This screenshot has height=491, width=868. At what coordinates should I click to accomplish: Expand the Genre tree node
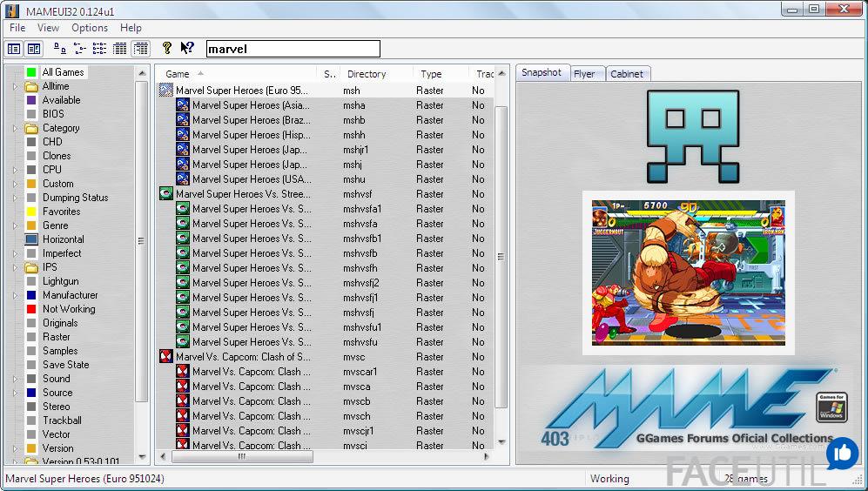[x=15, y=225]
